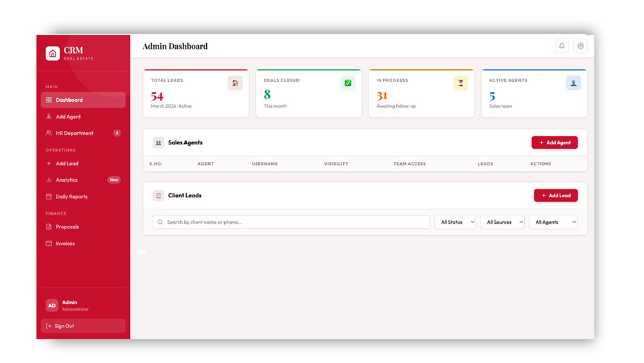Click the Sign Out button
644x363 pixels.
83,326
